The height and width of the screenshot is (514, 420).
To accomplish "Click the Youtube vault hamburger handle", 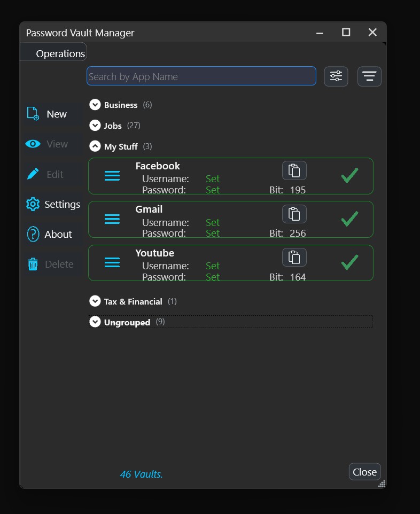I will pos(112,262).
